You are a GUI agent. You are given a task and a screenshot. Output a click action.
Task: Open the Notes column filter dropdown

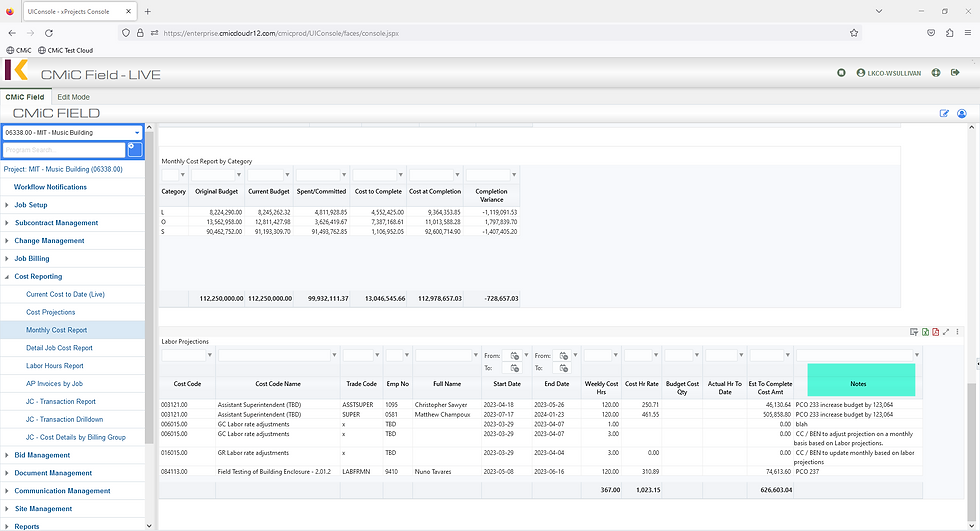click(x=917, y=355)
